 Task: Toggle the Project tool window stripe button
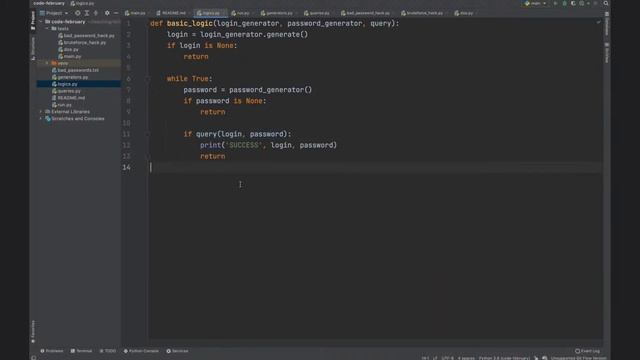(x=33, y=20)
